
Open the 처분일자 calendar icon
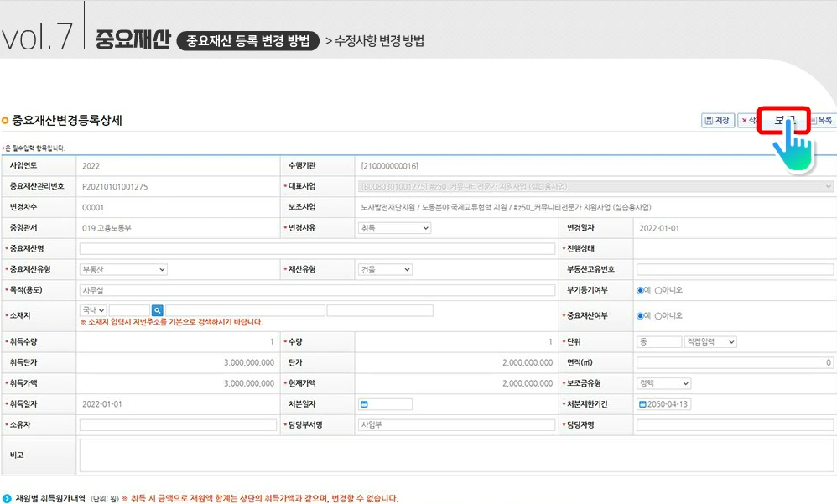click(x=364, y=404)
